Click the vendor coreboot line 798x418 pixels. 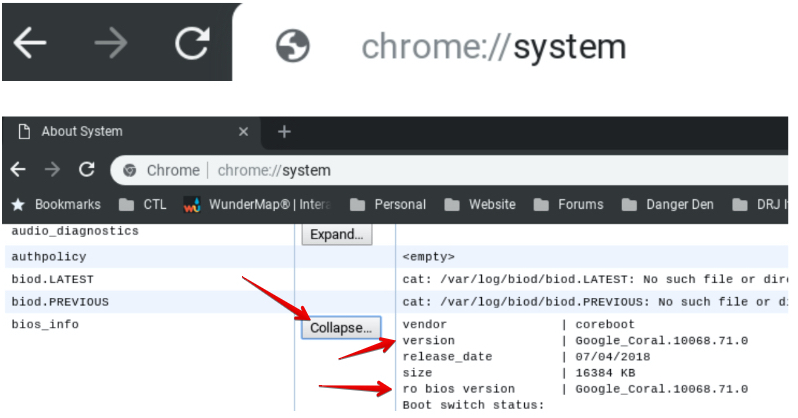point(519,324)
